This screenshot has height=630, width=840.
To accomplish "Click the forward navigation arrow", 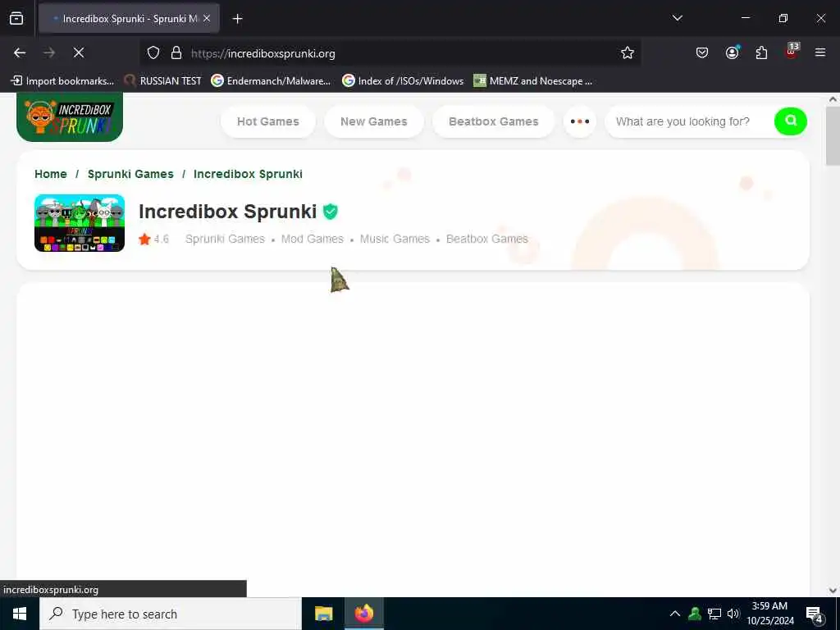I will point(49,52).
